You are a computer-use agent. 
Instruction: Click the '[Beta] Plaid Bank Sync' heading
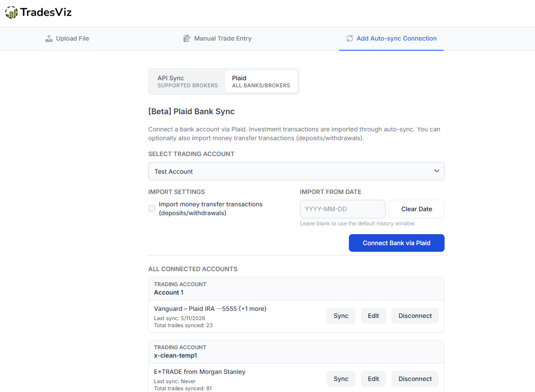[191, 112]
